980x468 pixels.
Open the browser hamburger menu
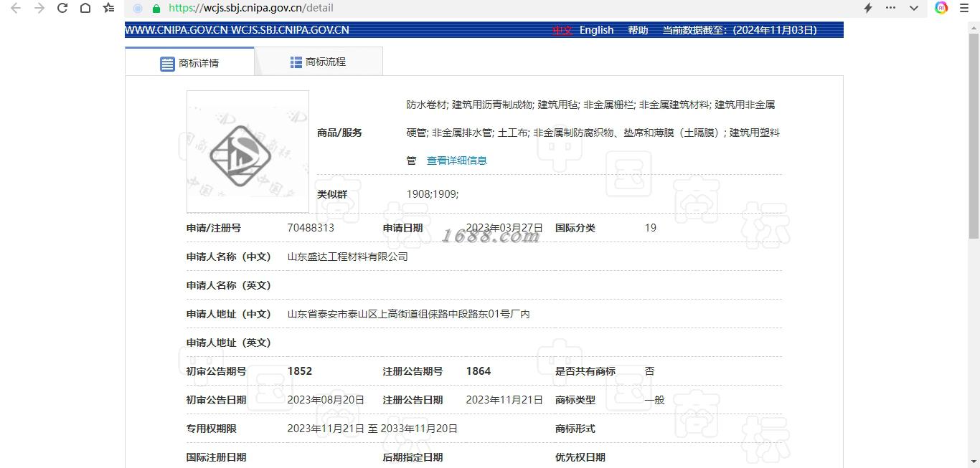point(964,8)
